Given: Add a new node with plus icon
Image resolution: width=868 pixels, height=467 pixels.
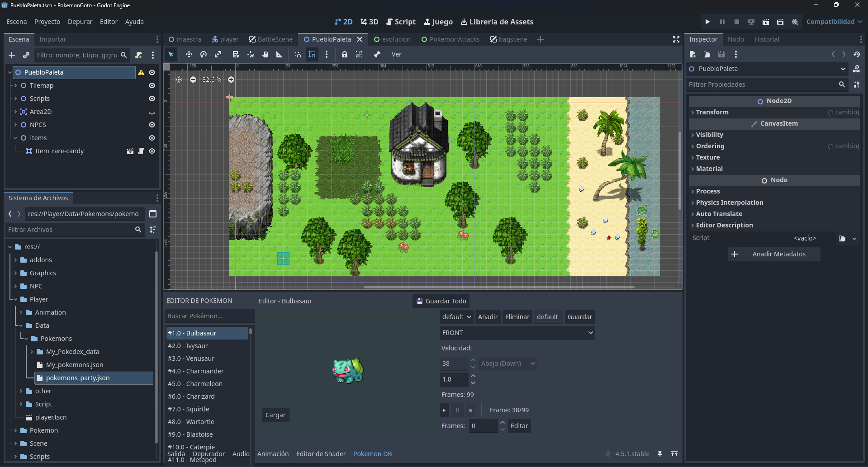Looking at the screenshot, I should click(x=12, y=55).
